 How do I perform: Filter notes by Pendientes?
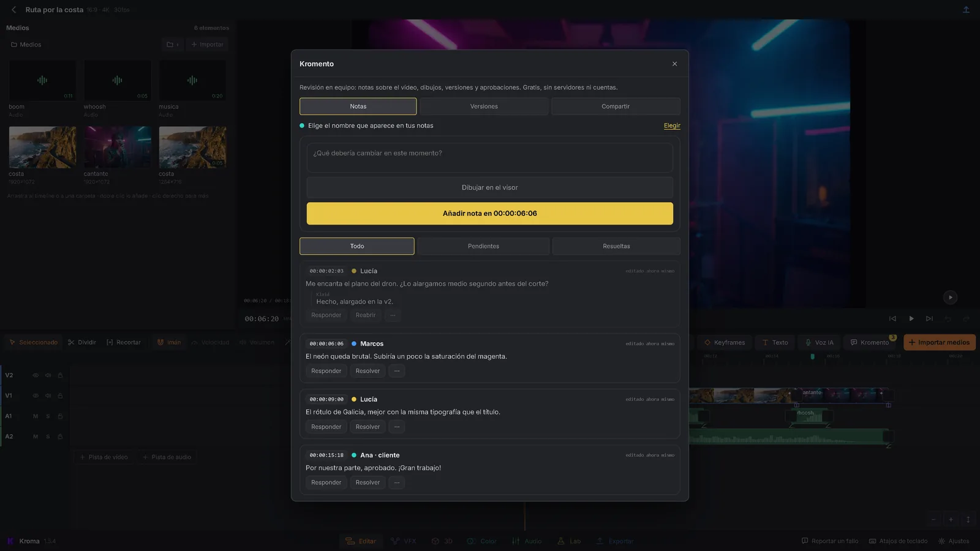[x=483, y=246]
